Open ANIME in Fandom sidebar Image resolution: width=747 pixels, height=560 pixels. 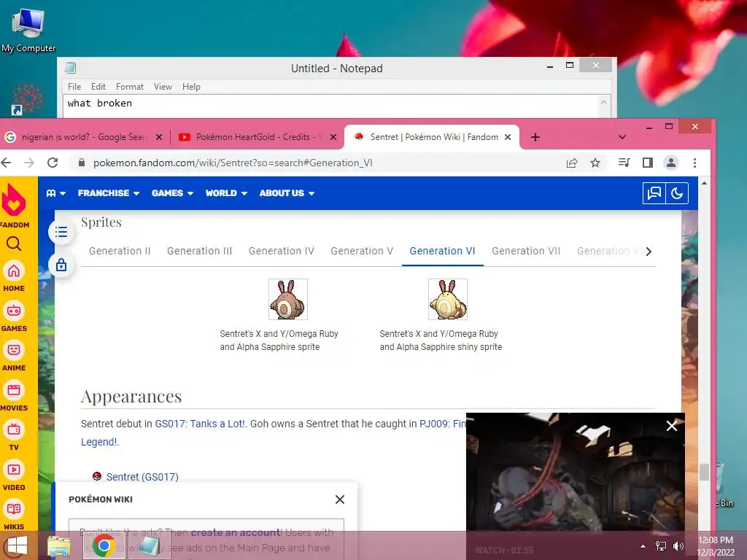point(14,351)
